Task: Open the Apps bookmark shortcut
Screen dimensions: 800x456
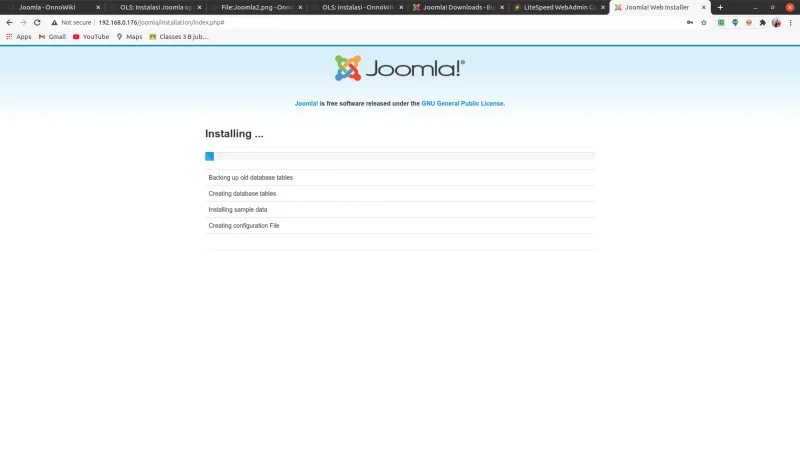Action: (18, 37)
